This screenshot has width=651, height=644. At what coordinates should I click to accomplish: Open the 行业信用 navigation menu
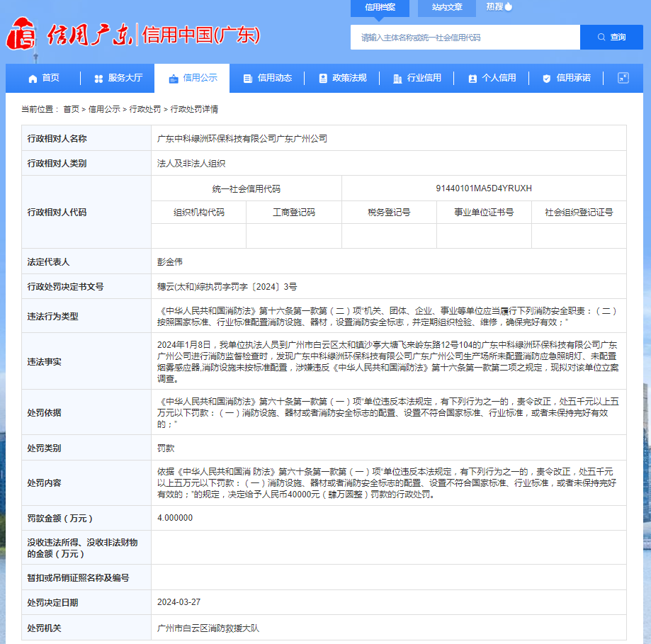[x=417, y=78]
